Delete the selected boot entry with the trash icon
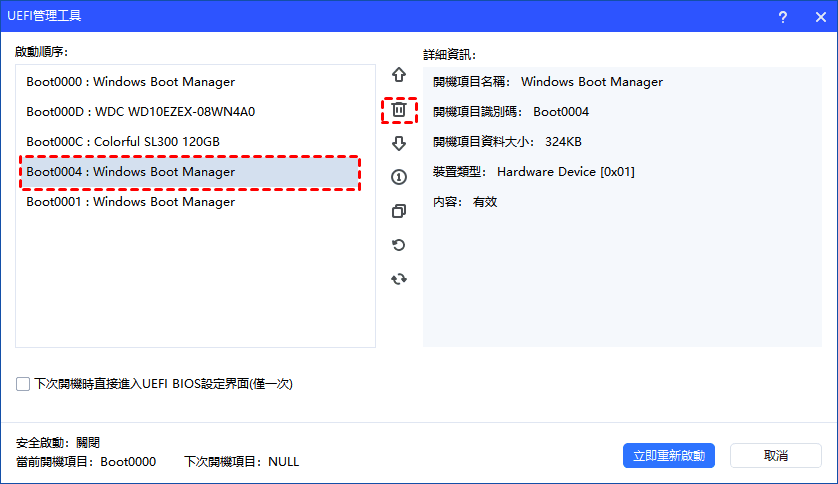Viewport: 838px width, 484px height. tap(399, 110)
